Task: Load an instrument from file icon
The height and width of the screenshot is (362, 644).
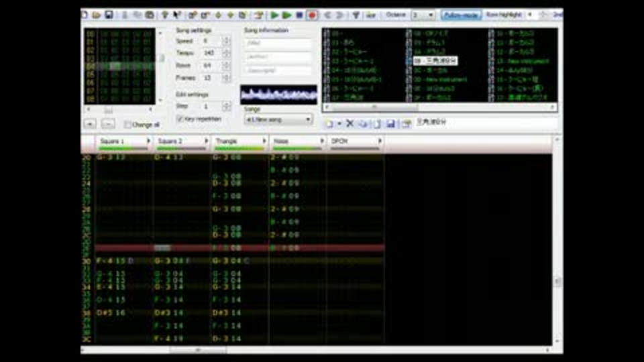Action: tap(378, 123)
